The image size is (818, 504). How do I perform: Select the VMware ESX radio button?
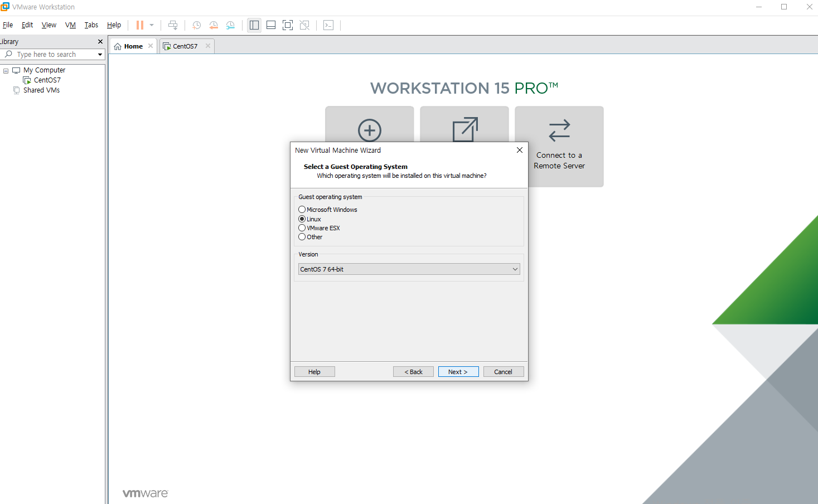point(302,228)
